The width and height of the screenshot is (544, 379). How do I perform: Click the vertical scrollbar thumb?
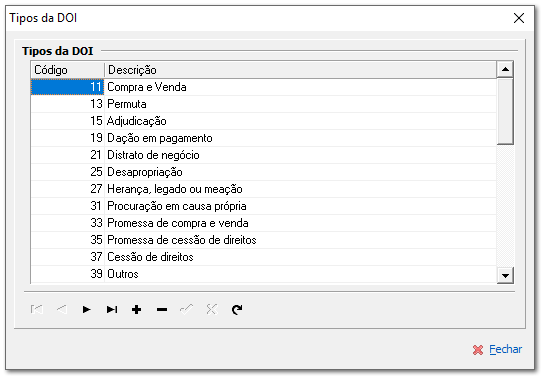pos(505,111)
